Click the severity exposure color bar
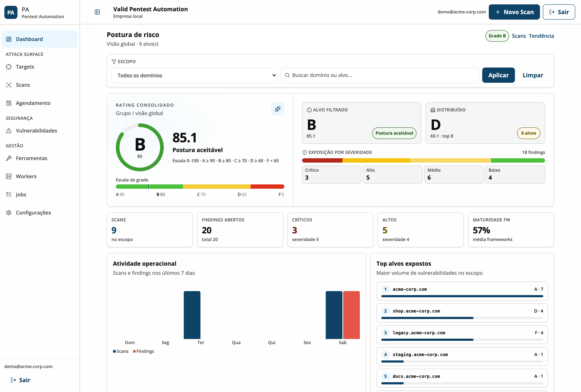Image resolution: width=581 pixels, height=392 pixels. pyautogui.click(x=423, y=160)
